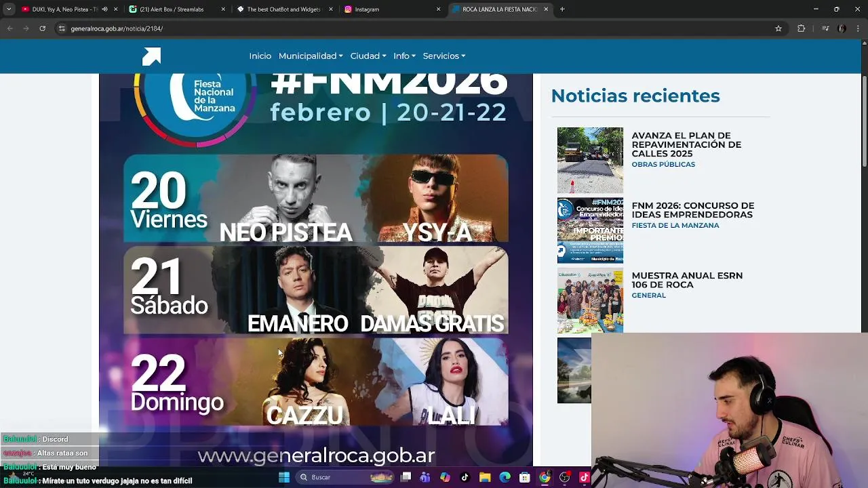Open Chrome extensions puzzle icon
Image resolution: width=868 pixels, height=488 pixels.
(801, 28)
